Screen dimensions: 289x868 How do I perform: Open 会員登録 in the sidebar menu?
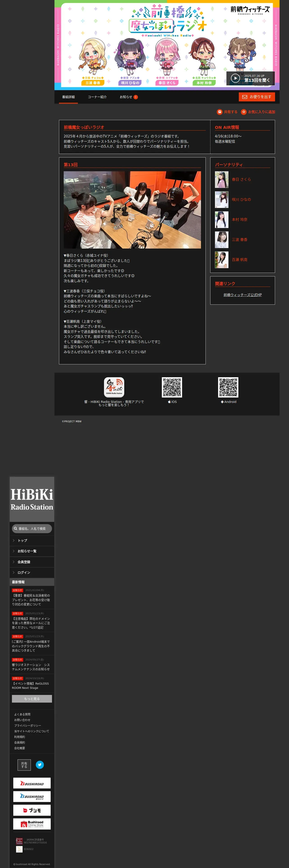[x=32, y=562]
